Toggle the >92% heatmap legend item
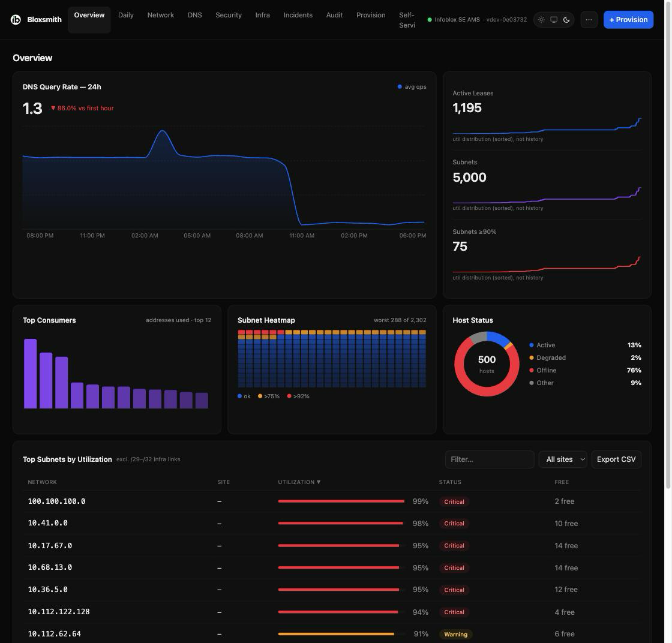 click(298, 396)
